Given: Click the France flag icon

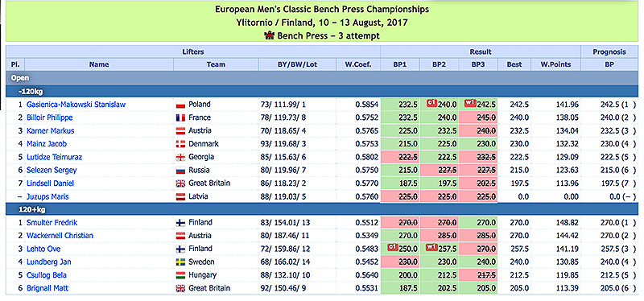Looking at the screenshot, I should pos(180,118).
